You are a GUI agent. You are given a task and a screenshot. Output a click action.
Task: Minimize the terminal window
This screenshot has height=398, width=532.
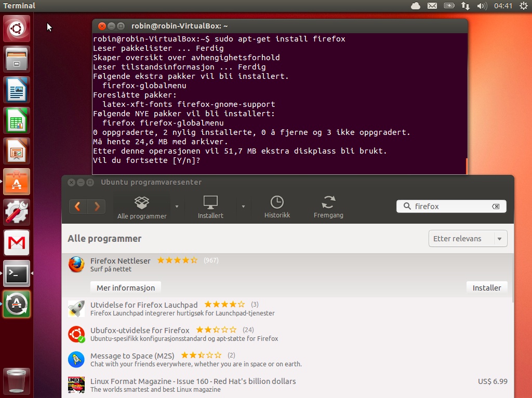click(111, 26)
